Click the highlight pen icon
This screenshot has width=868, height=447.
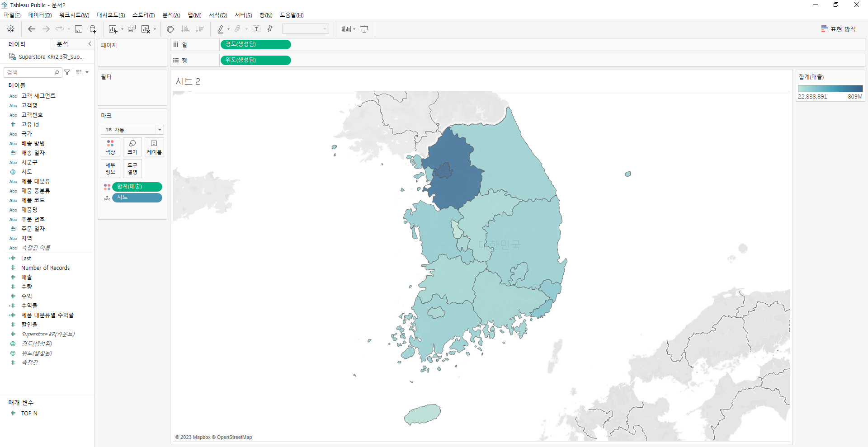[221, 29]
